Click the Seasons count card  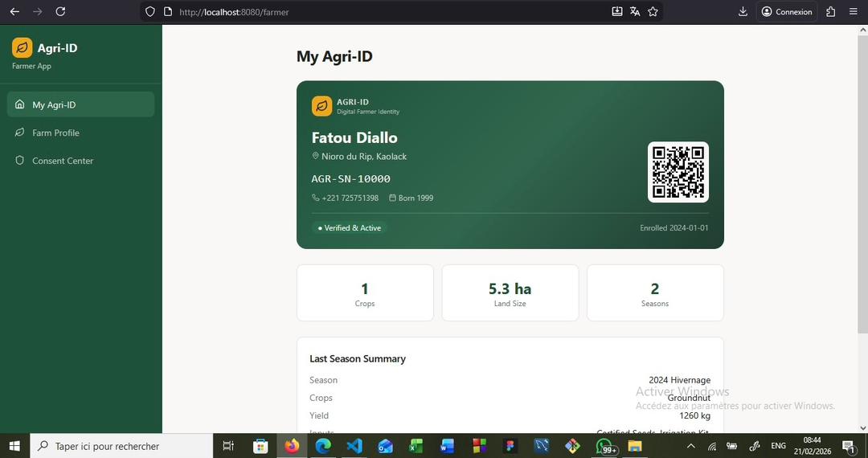655,292
